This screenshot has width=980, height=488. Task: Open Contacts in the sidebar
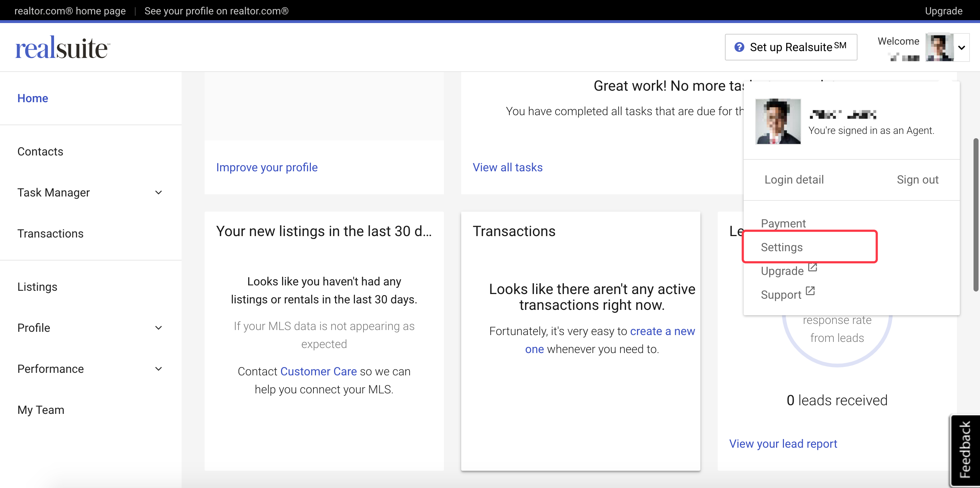point(40,151)
